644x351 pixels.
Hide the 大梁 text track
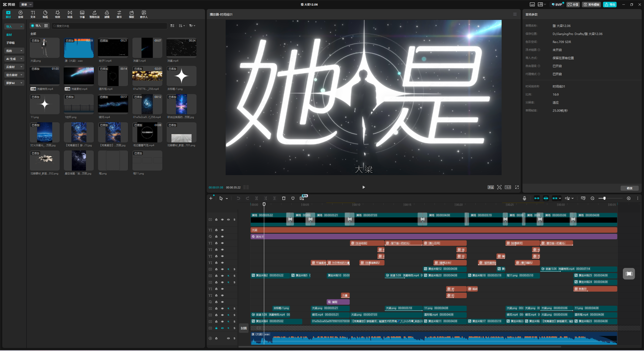222,230
